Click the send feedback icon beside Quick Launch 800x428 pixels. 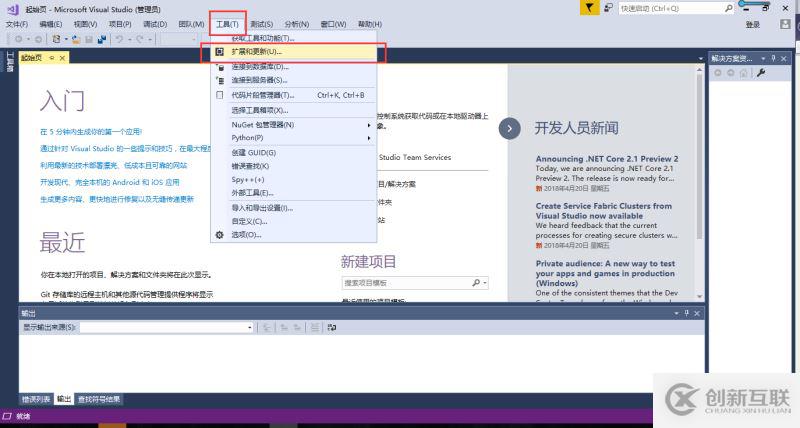click(x=608, y=8)
